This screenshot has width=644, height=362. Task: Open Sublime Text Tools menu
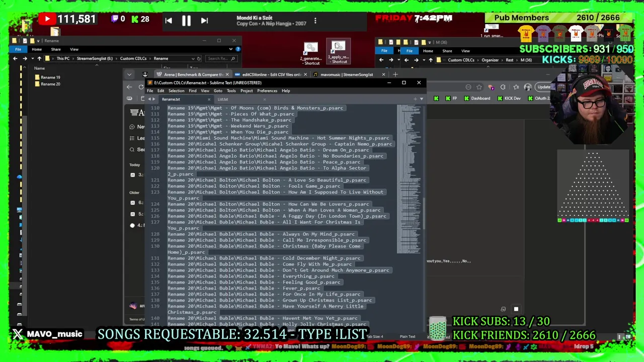231,91
